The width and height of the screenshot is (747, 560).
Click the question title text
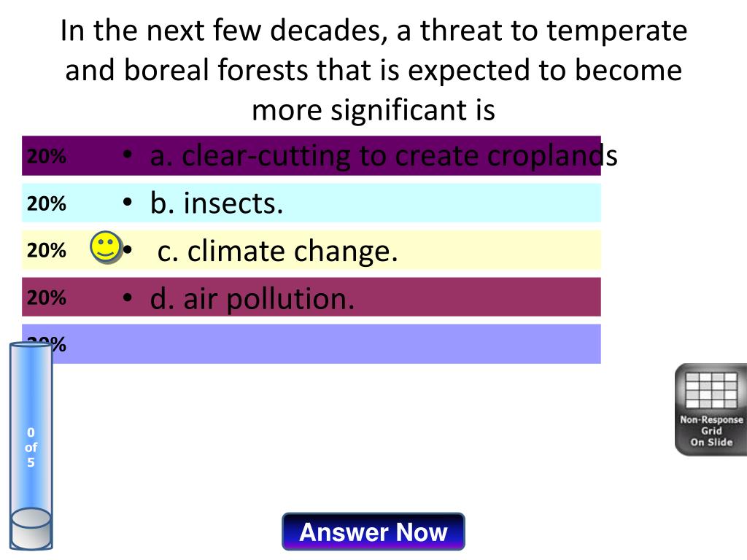click(373, 69)
